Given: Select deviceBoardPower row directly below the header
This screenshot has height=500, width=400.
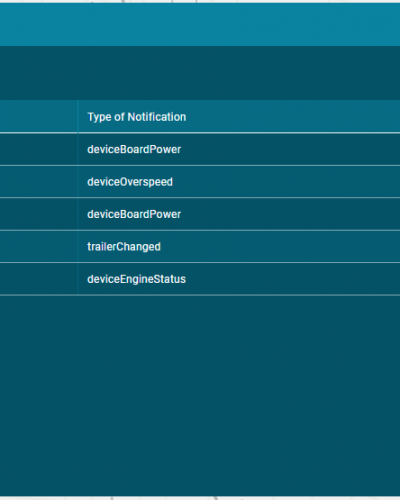Looking at the screenshot, I should [x=200, y=149].
